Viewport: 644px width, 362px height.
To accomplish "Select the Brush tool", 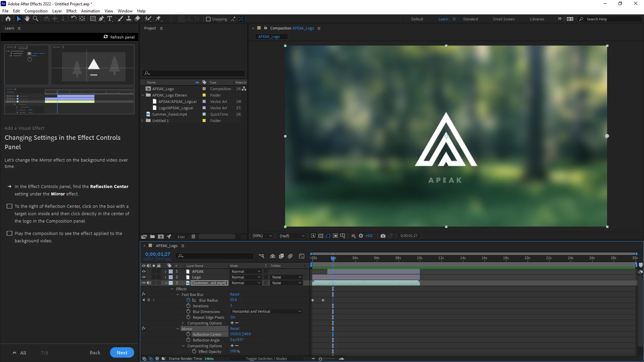I will click(x=120, y=19).
